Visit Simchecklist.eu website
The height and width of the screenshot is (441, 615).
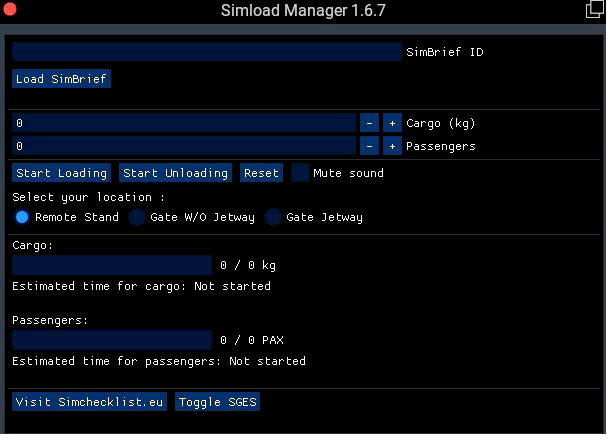(89, 402)
